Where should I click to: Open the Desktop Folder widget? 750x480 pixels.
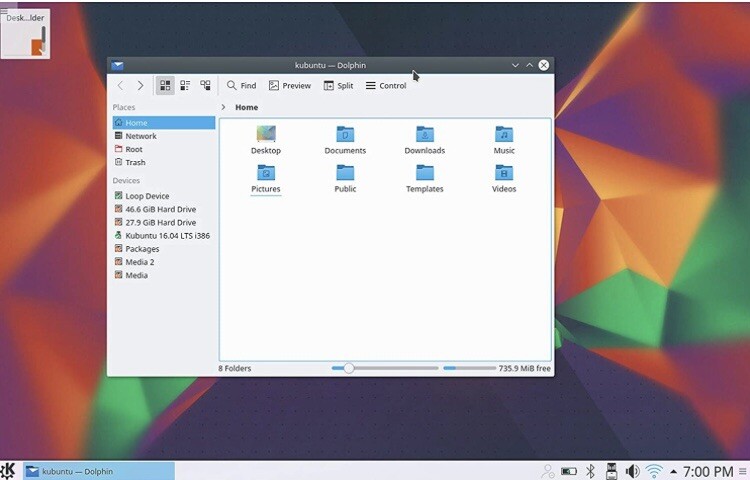click(26, 34)
